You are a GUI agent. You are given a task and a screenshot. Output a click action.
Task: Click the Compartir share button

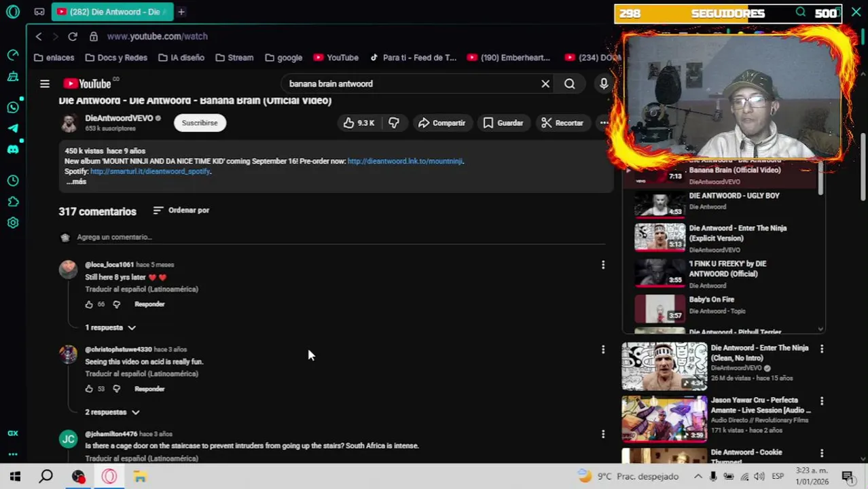(441, 123)
